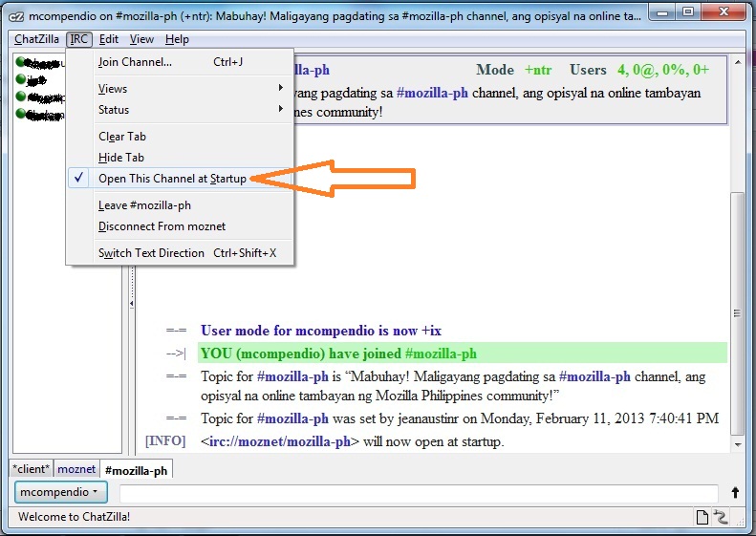Click the third user's green status dot
Image resolution: width=756 pixels, height=536 pixels.
pos(21,96)
